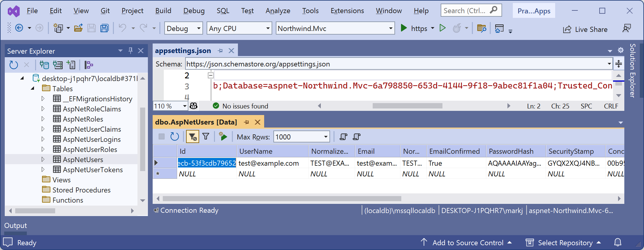The height and width of the screenshot is (250, 644).
Task: Click the funnel filter icon in data toolbar
Action: coord(206,136)
